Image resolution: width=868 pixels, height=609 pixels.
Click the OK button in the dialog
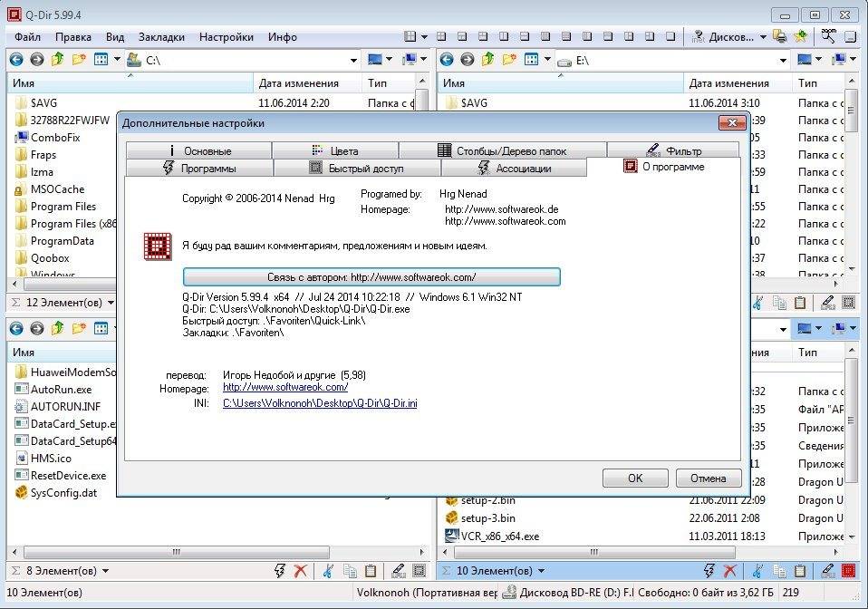[x=635, y=478]
